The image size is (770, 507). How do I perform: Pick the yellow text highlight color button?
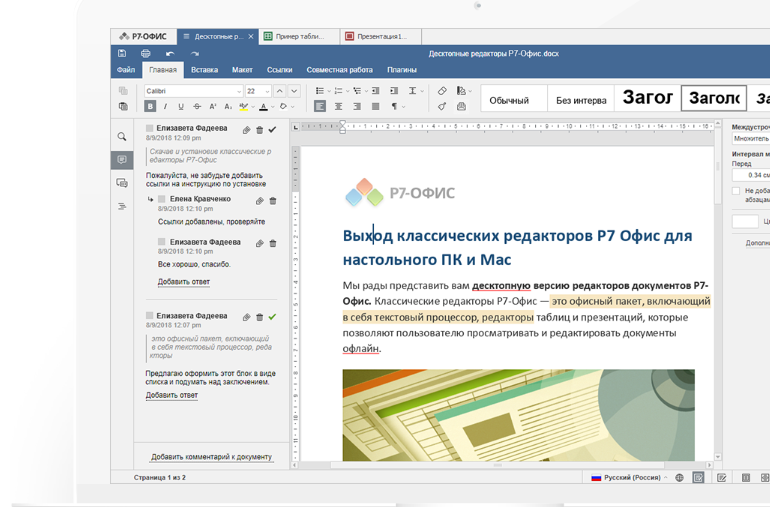pyautogui.click(x=244, y=106)
